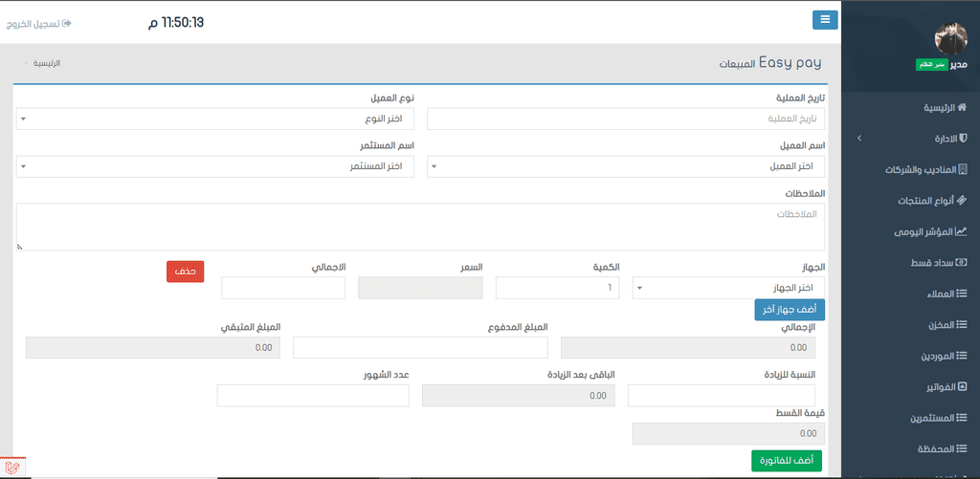The height and width of the screenshot is (479, 980).
Task: Open the اختر النوع customer type dropdown
Action: pyautogui.click(x=215, y=119)
